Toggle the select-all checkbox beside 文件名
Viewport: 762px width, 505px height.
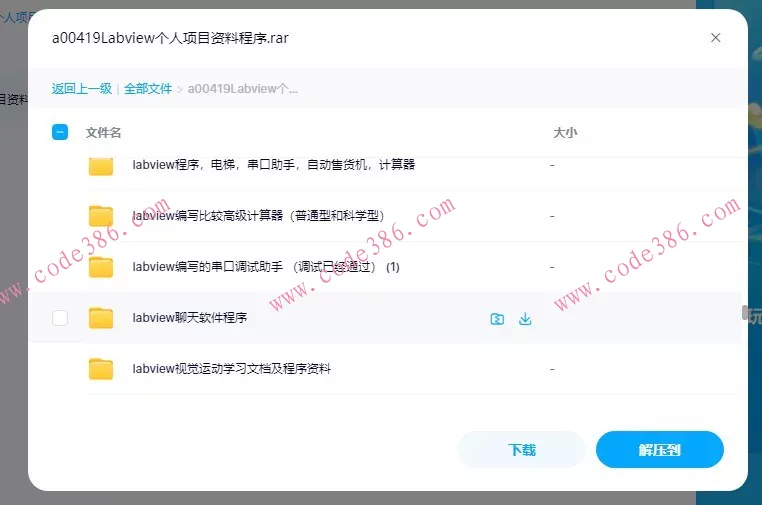click(60, 132)
